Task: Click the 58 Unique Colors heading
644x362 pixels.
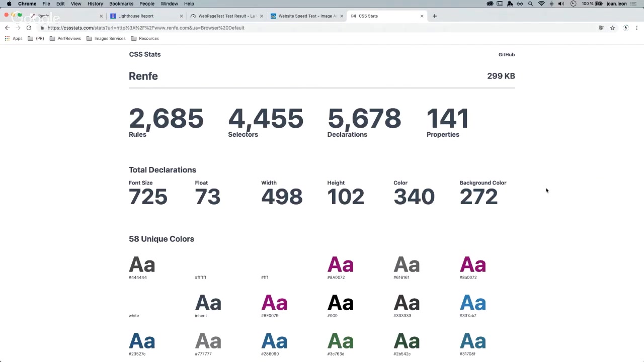Action: [162, 239]
